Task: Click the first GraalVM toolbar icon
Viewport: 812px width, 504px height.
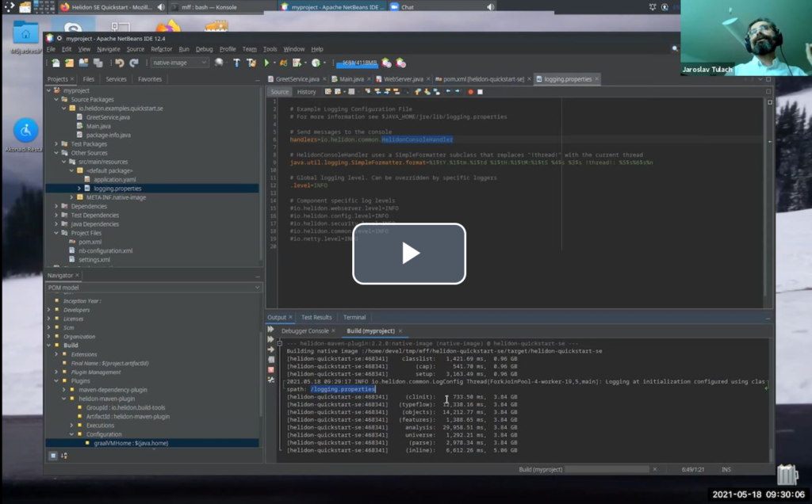Action: tap(386, 63)
